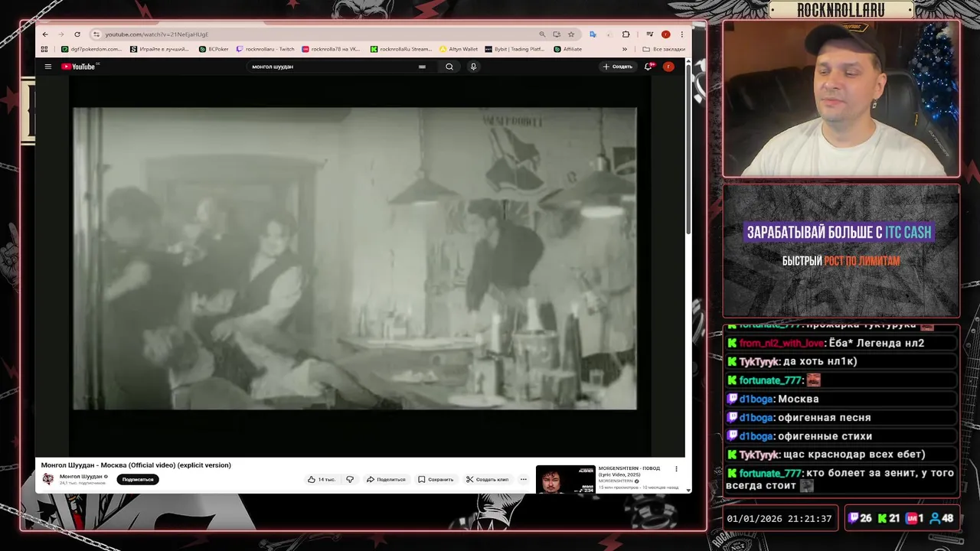Screen dimensions: 980x551
Task: Click the streamer webcam panel
Action: tap(841, 99)
